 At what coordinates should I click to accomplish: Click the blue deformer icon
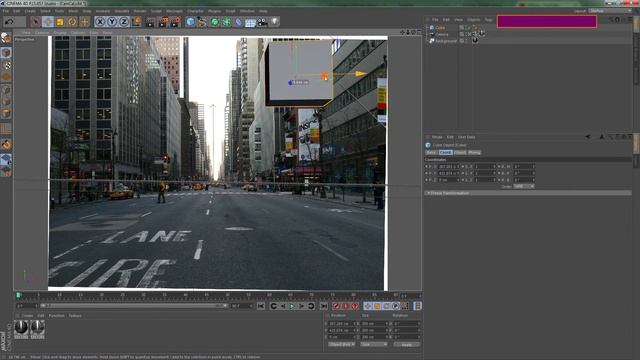click(x=238, y=22)
